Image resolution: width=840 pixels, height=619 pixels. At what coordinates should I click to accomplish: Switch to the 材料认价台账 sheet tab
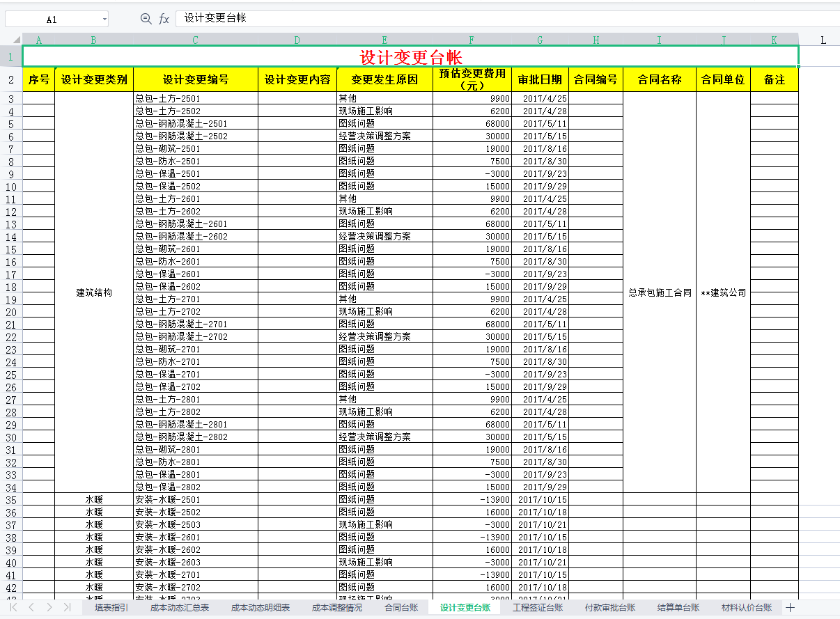747,607
